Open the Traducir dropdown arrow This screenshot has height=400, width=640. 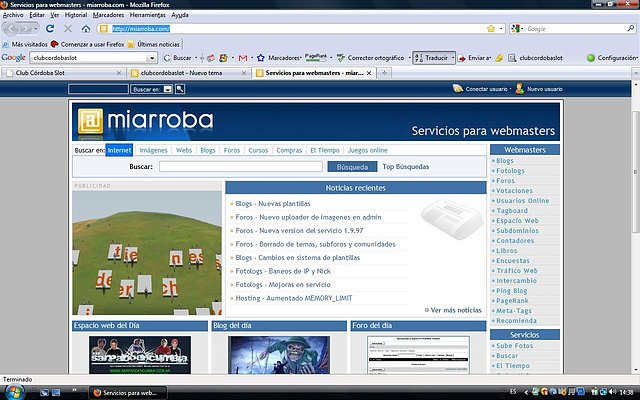click(452, 58)
